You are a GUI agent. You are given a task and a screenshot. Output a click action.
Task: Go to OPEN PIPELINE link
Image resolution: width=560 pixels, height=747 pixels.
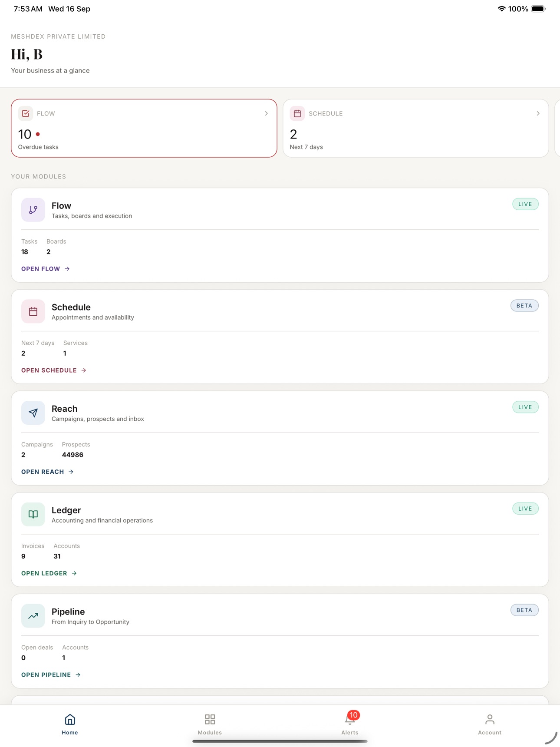(51, 675)
